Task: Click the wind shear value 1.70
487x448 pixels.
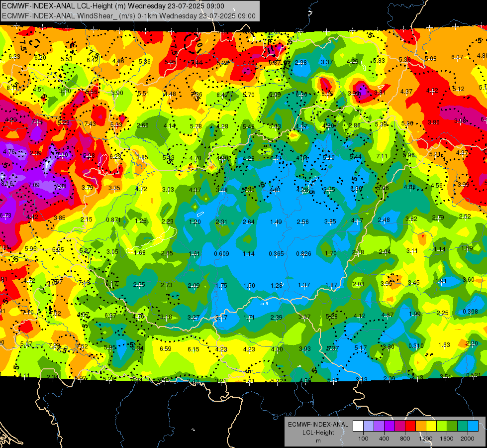Action: [330, 253]
